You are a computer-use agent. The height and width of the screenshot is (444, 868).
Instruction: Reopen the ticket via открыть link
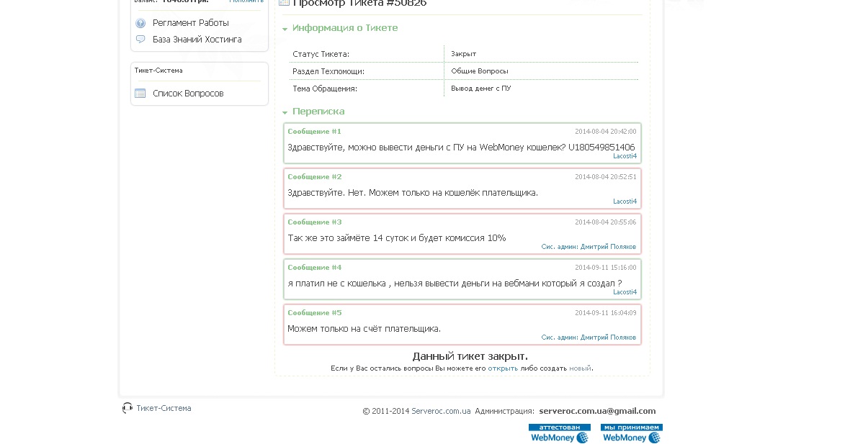503,368
